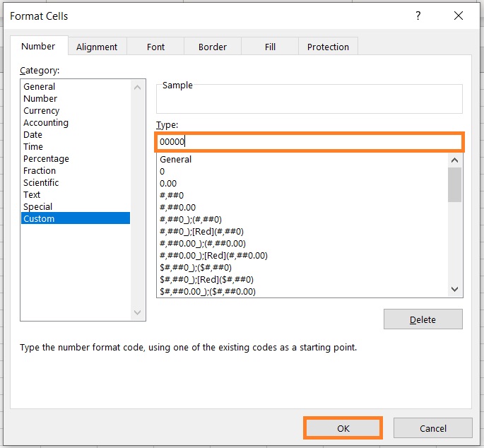Pick the Date category

76,135
